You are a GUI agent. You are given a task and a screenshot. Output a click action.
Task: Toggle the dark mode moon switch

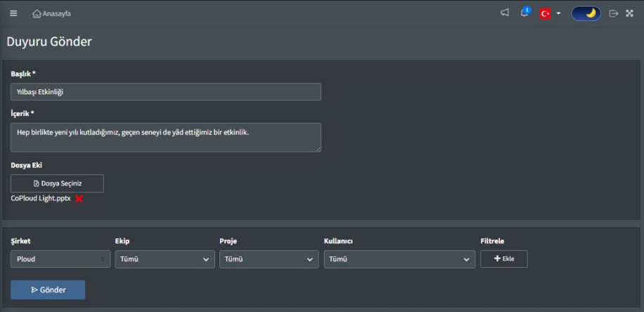tap(586, 13)
